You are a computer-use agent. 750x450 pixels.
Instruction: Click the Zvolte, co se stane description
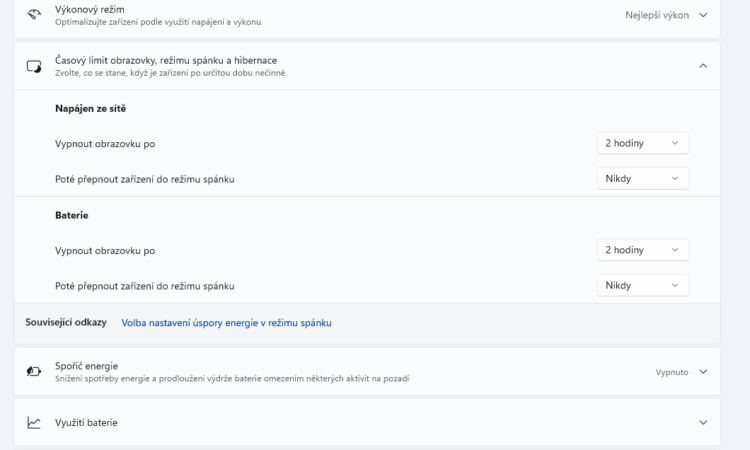tap(171, 73)
